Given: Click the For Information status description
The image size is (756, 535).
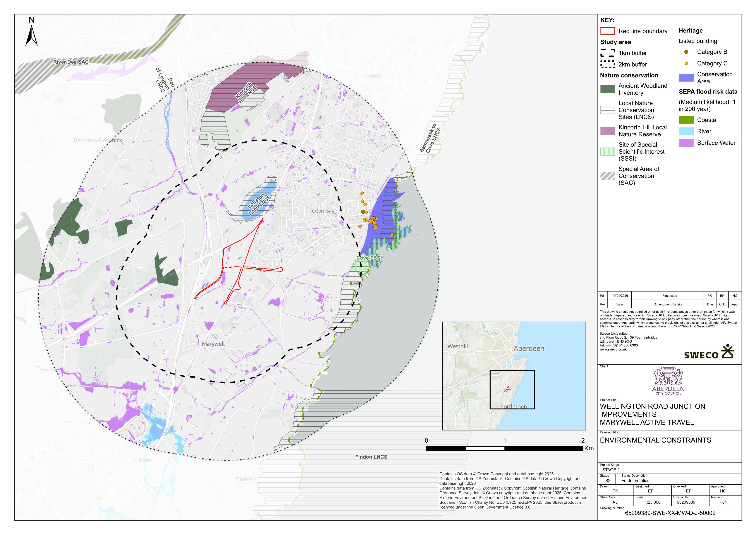Looking at the screenshot, I should coord(635,481).
